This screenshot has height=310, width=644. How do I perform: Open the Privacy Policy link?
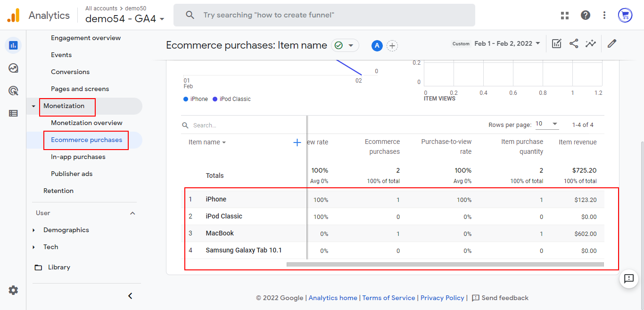point(442,298)
